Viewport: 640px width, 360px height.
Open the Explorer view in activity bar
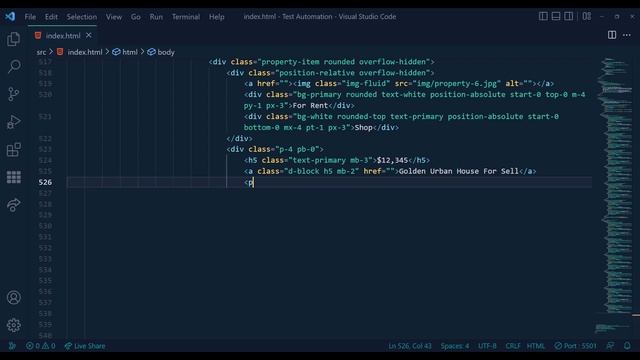click(13, 39)
